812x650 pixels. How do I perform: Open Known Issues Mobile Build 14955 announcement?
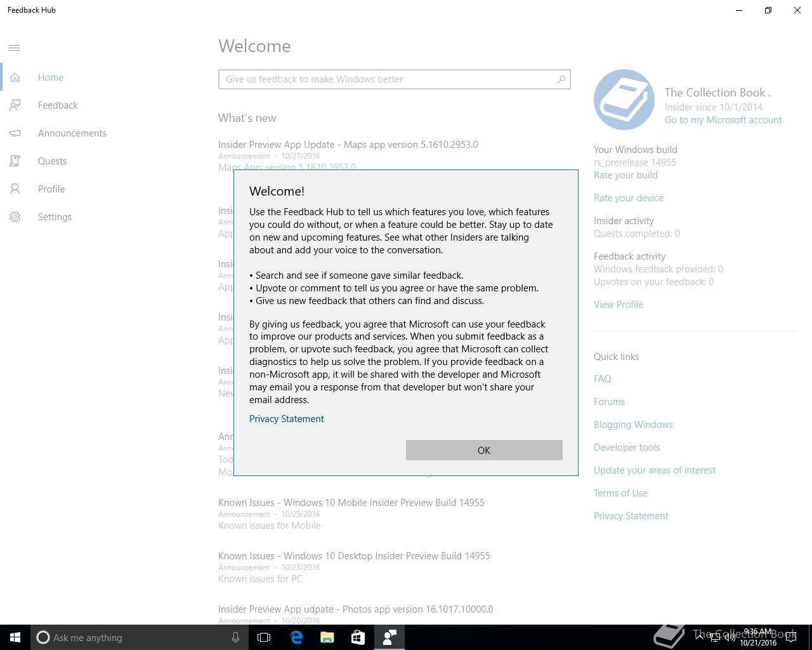point(351,503)
